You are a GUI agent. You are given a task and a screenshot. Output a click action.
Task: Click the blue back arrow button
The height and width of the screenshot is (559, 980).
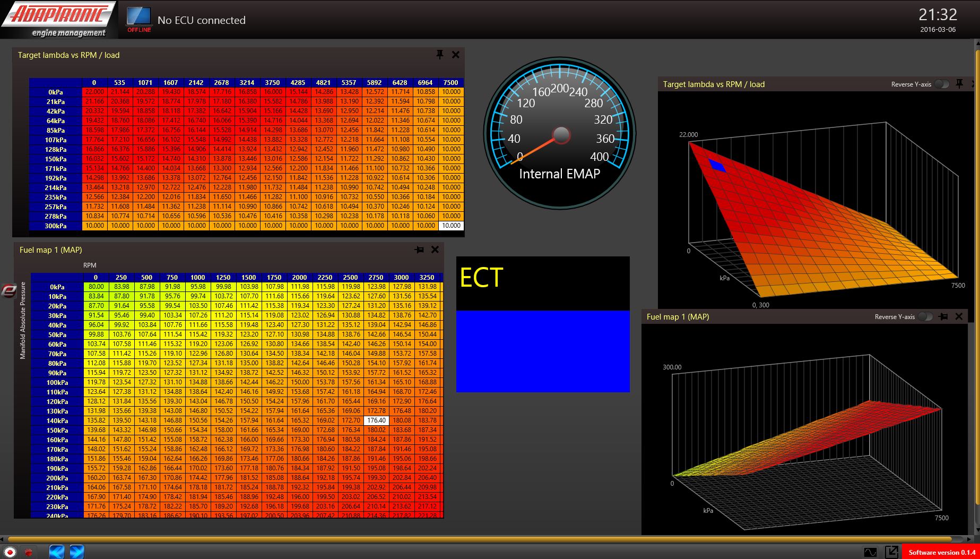click(x=57, y=552)
